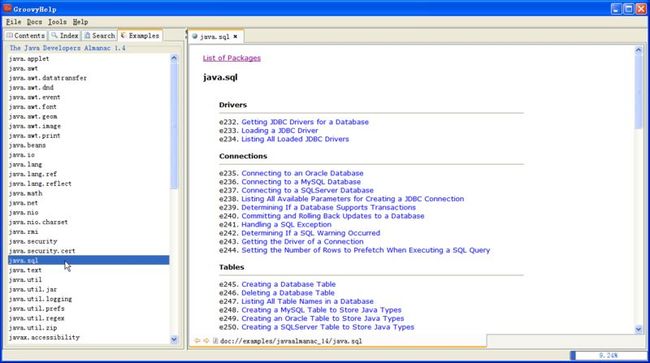Switch to the Contents tab

[x=26, y=36]
